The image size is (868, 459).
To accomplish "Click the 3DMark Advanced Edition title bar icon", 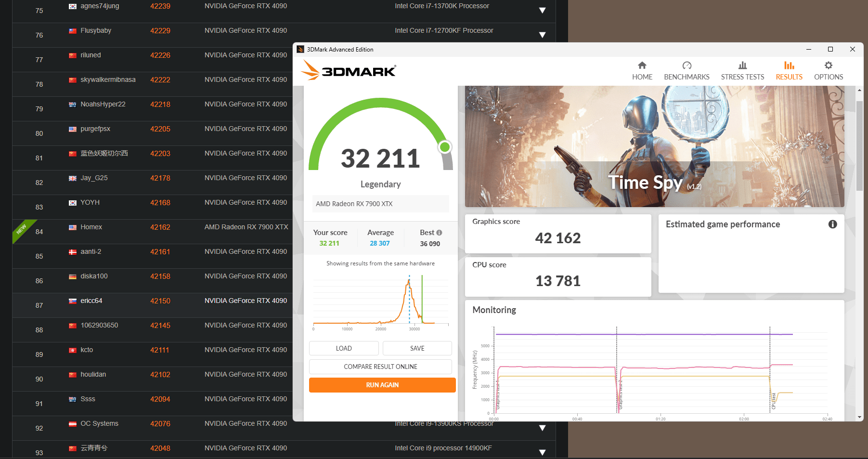I will 300,49.
